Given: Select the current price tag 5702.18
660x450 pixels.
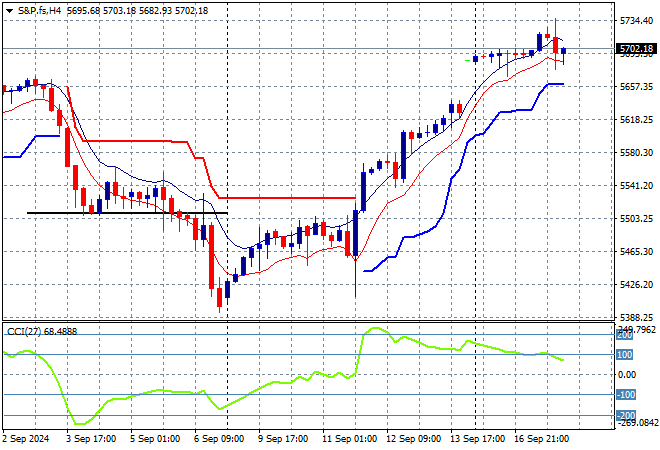Looking at the screenshot, I should point(638,48).
